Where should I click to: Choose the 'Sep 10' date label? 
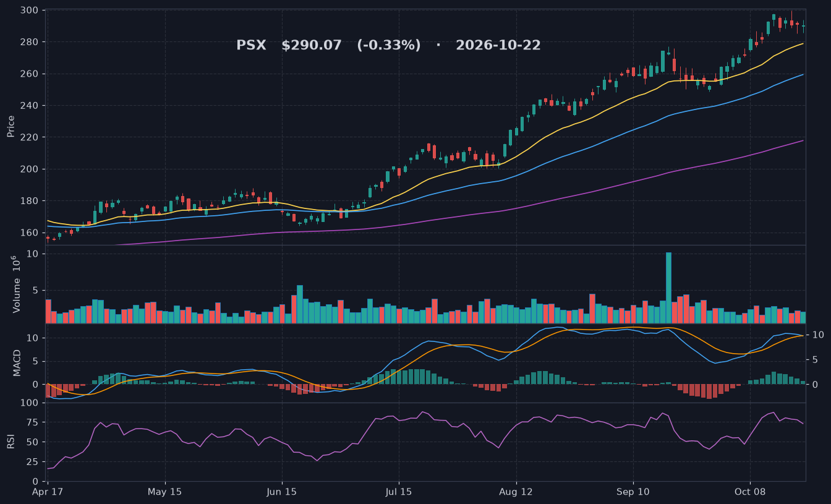pos(633,492)
